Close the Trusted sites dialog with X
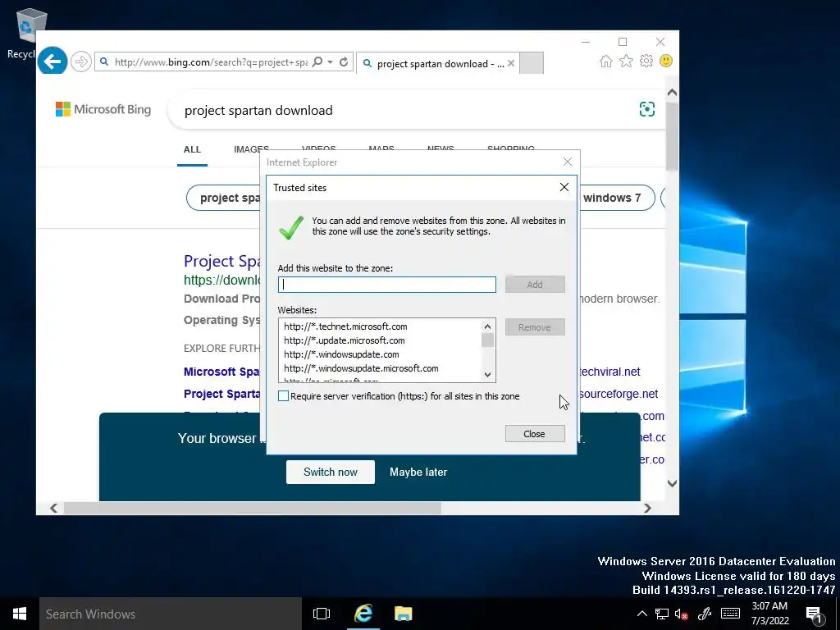This screenshot has height=630, width=840. pos(564,187)
